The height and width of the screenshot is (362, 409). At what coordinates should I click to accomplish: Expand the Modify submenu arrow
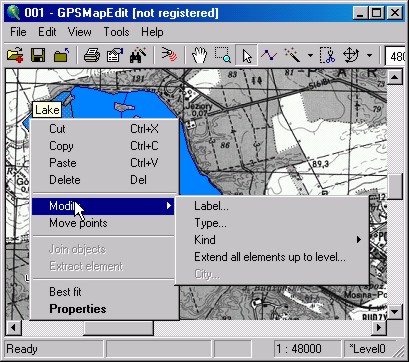pos(169,206)
